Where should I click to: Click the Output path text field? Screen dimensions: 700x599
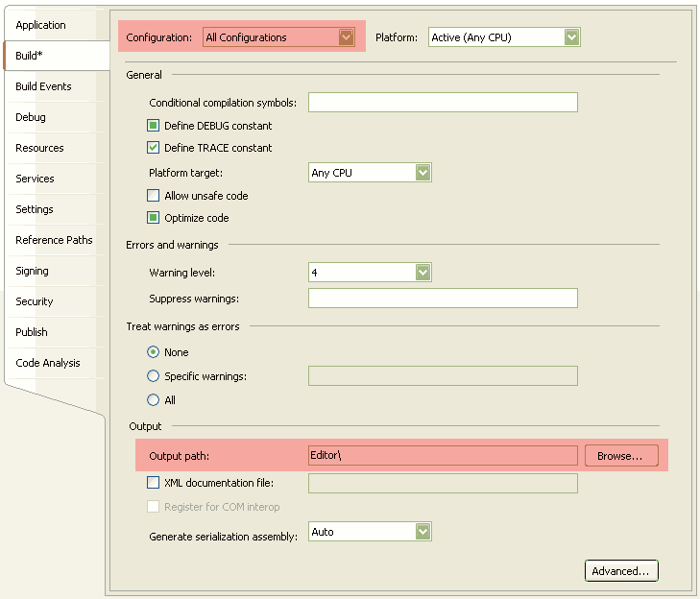(x=443, y=455)
